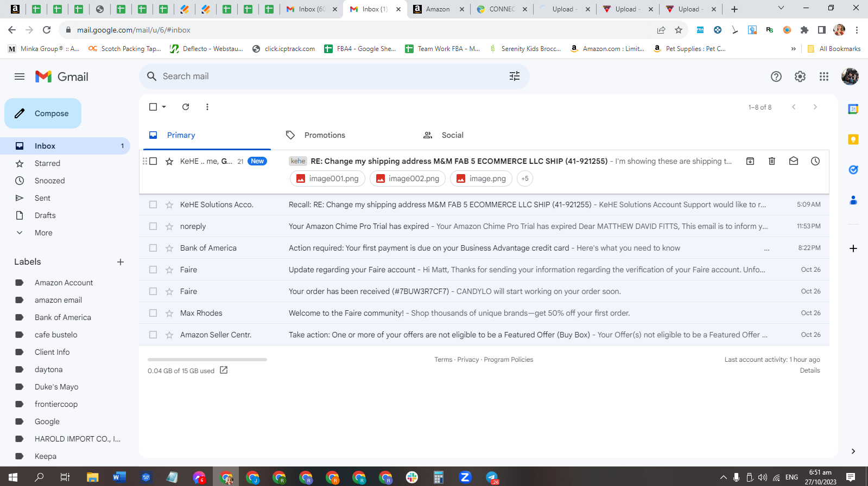The image size is (868, 486).
Task: Bookmark this page with the star icon
Action: coord(679,30)
